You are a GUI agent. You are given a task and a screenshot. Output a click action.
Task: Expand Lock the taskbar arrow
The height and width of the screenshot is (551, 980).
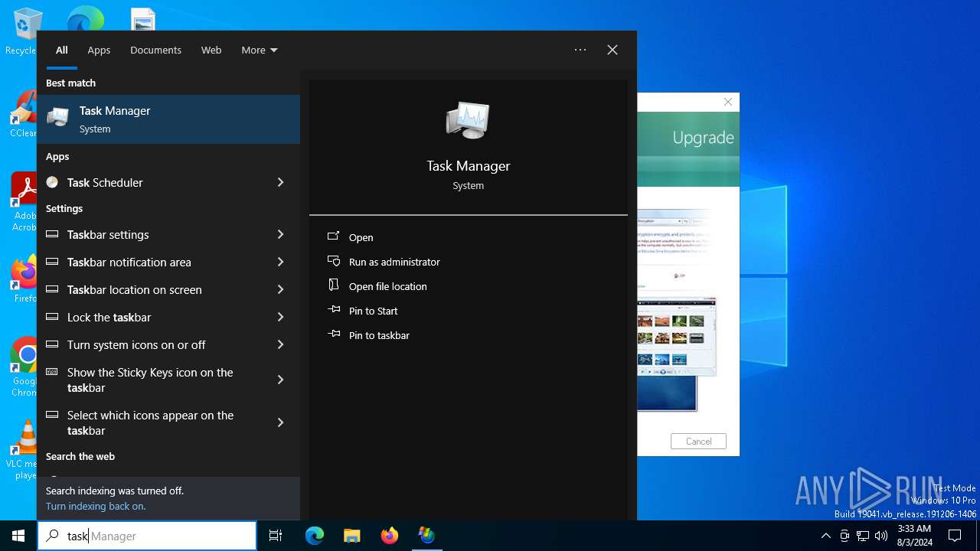[280, 317]
